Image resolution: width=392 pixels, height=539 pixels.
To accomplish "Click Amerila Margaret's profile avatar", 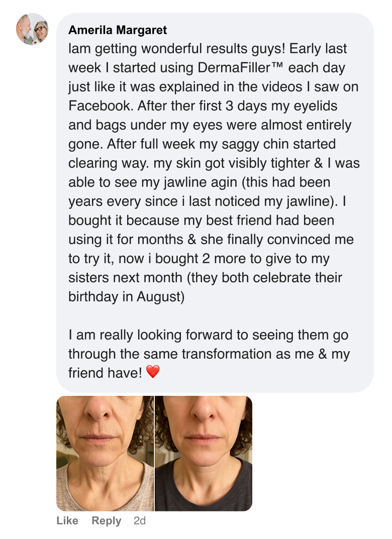I will pos(32,29).
